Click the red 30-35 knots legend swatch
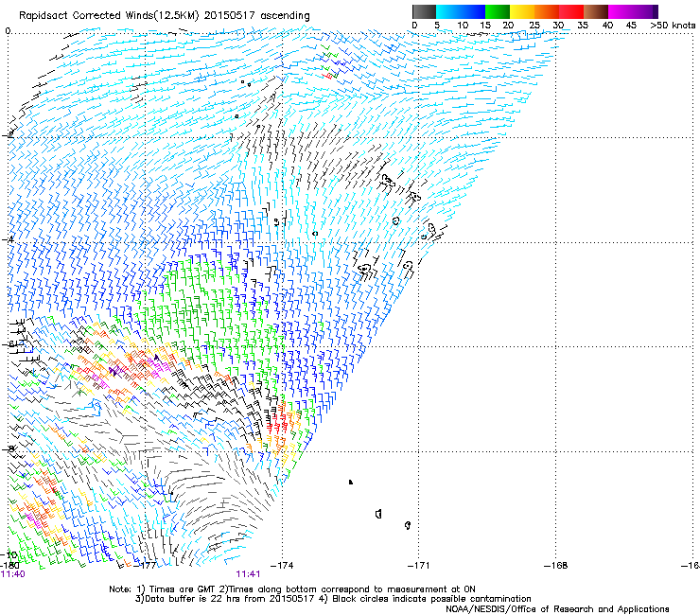 click(571, 11)
